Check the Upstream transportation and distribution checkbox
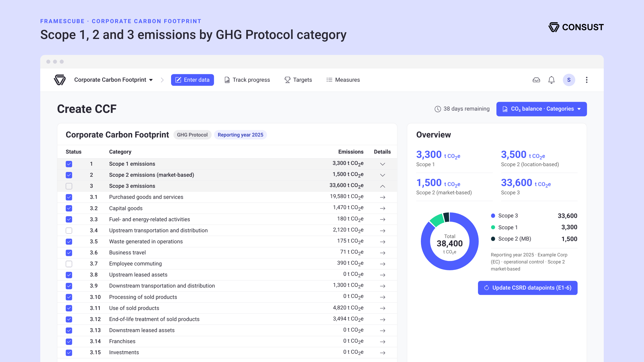 [x=69, y=231]
